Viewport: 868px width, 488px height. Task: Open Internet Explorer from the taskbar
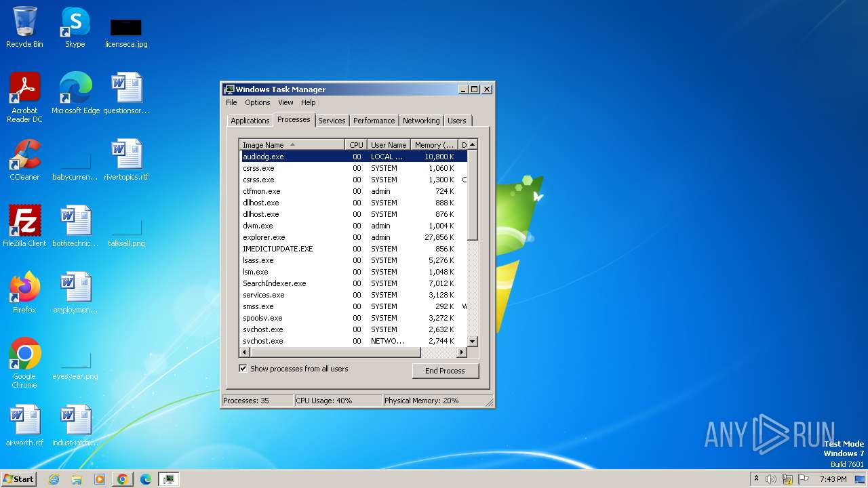tap(54, 479)
